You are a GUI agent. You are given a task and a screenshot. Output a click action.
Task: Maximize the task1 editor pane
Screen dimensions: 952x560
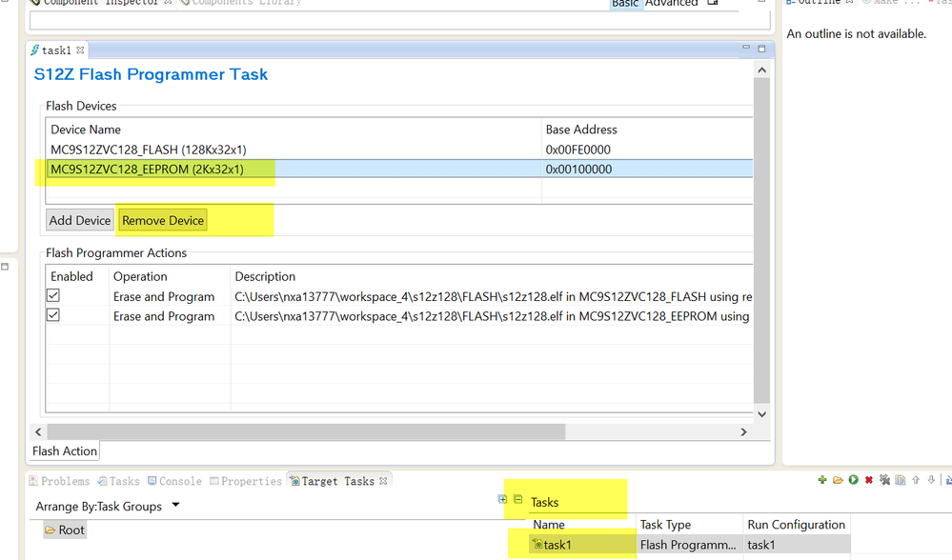coord(762,49)
